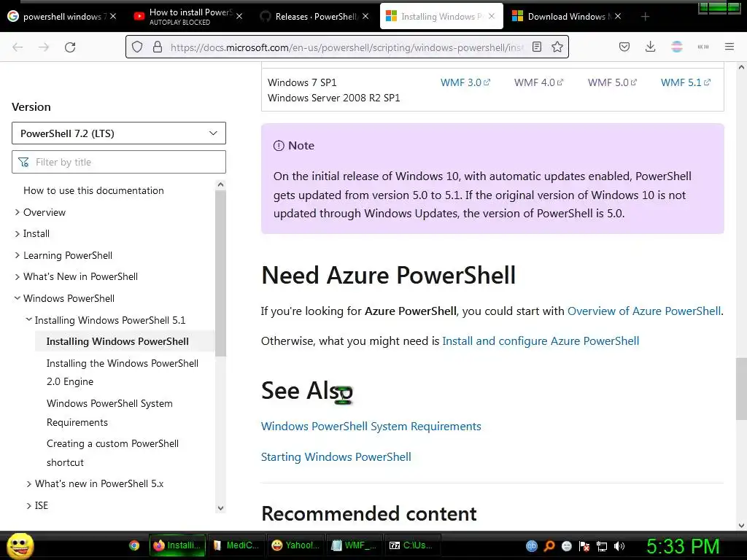Switch to Yahoo! taskbar window
This screenshot has width=747, height=560.
coord(295,545)
